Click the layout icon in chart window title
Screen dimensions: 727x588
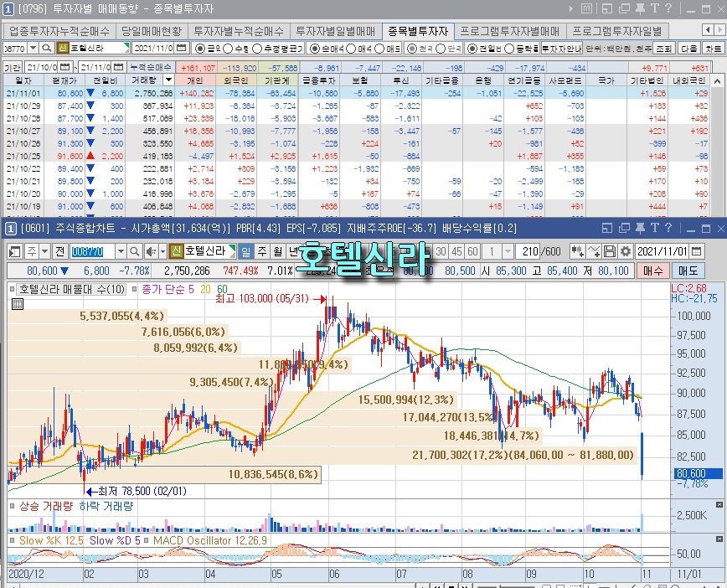coord(607,228)
